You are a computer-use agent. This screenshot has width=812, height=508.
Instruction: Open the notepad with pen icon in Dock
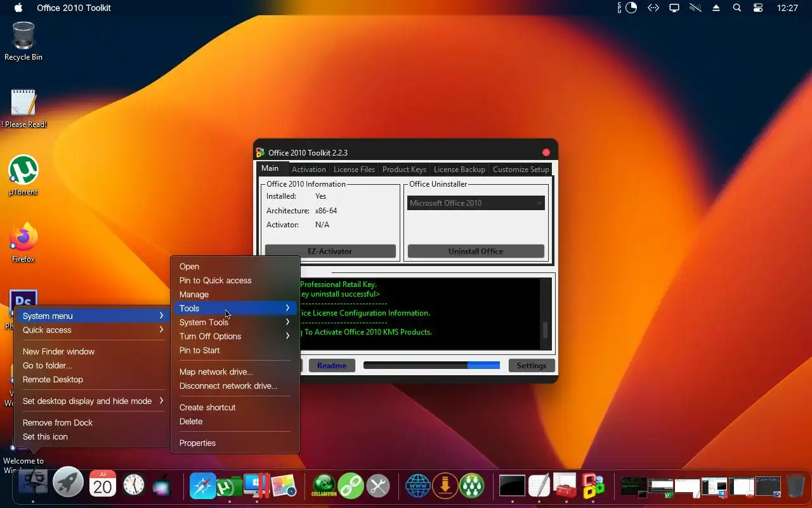click(x=539, y=486)
